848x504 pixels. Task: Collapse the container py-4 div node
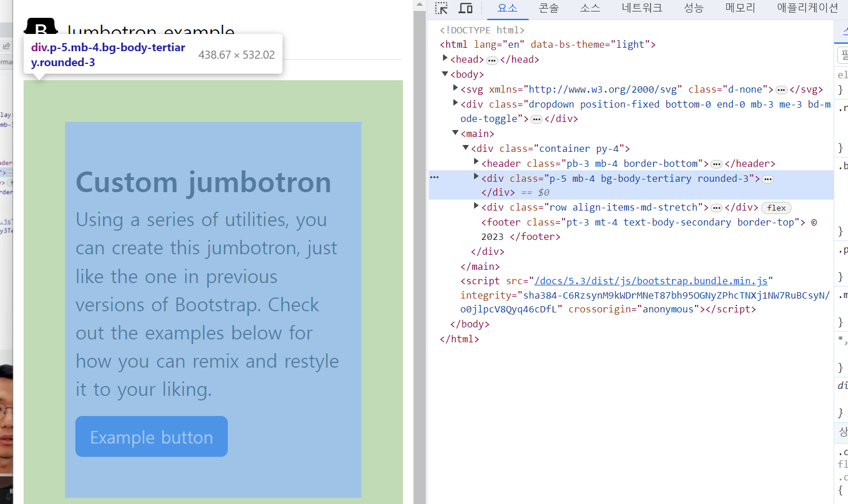click(465, 148)
